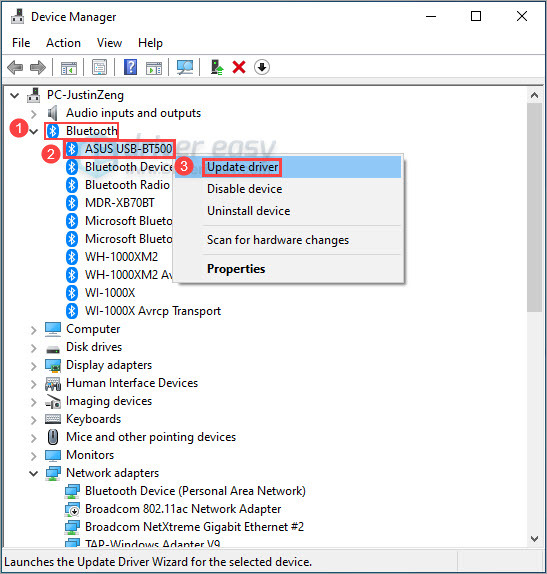Click the Disk drives category icon
Viewport: 547px width, 574px height.
coord(53,350)
